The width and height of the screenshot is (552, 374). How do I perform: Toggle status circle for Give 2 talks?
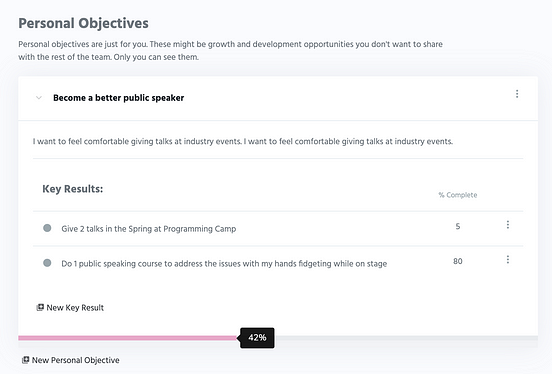47,228
